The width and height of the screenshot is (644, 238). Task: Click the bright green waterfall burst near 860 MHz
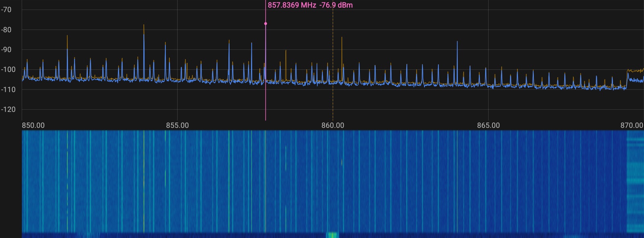tap(332, 235)
